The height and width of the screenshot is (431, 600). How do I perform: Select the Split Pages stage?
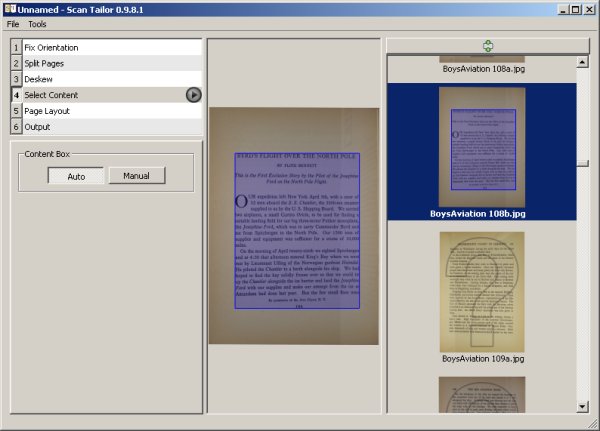[112, 63]
